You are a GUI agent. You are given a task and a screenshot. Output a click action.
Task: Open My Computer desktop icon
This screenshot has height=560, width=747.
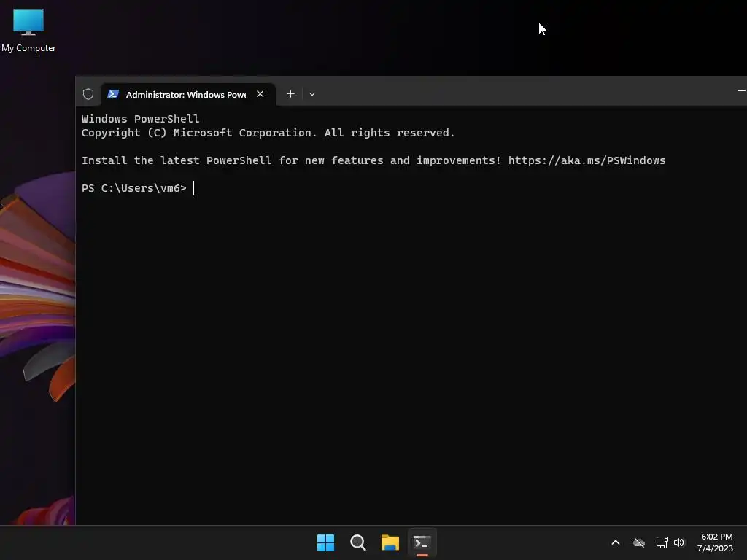pos(28,30)
